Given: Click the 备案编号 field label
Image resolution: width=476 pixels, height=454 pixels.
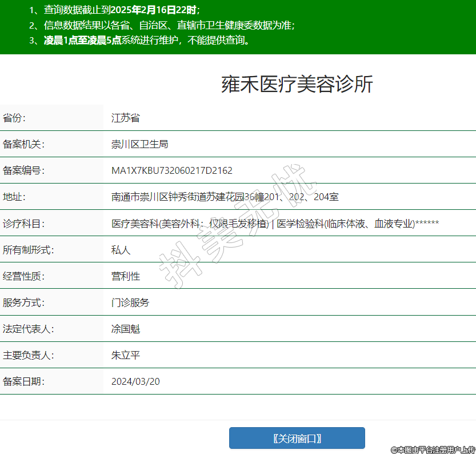Looking at the screenshot, I should coord(23,170).
